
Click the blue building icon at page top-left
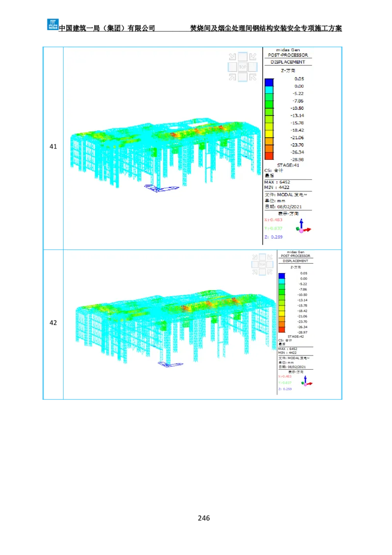[x=52, y=24]
